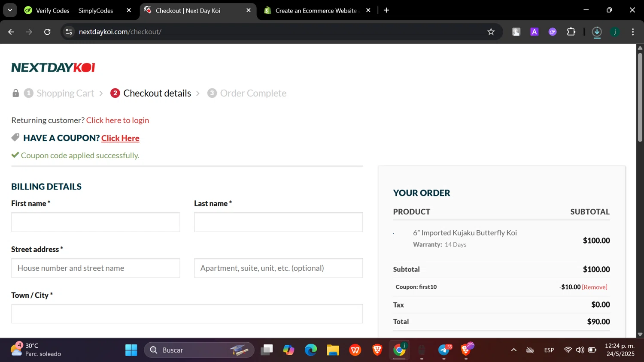
Task: Open a new browser tab
Action: pos(386,10)
